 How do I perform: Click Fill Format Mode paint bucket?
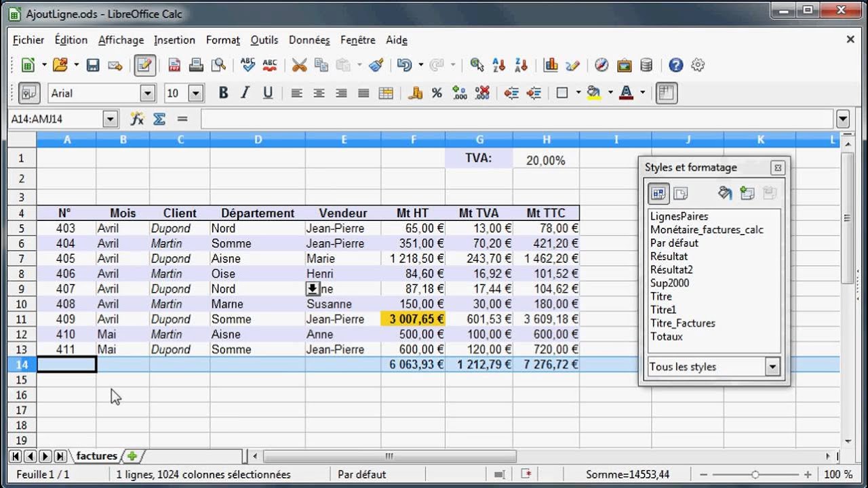[x=724, y=194]
